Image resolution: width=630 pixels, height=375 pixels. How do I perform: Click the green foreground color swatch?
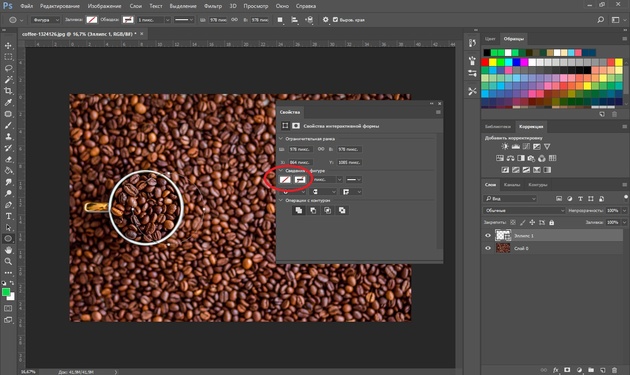click(x=6, y=292)
